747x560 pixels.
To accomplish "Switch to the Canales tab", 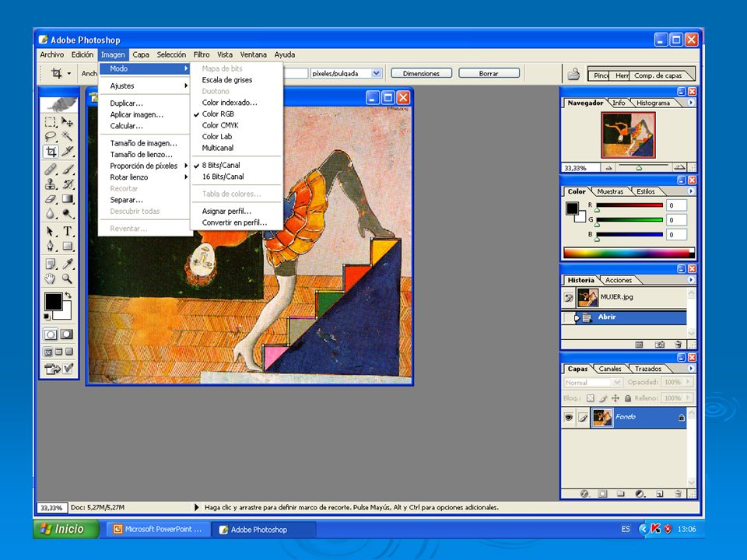I will (610, 369).
